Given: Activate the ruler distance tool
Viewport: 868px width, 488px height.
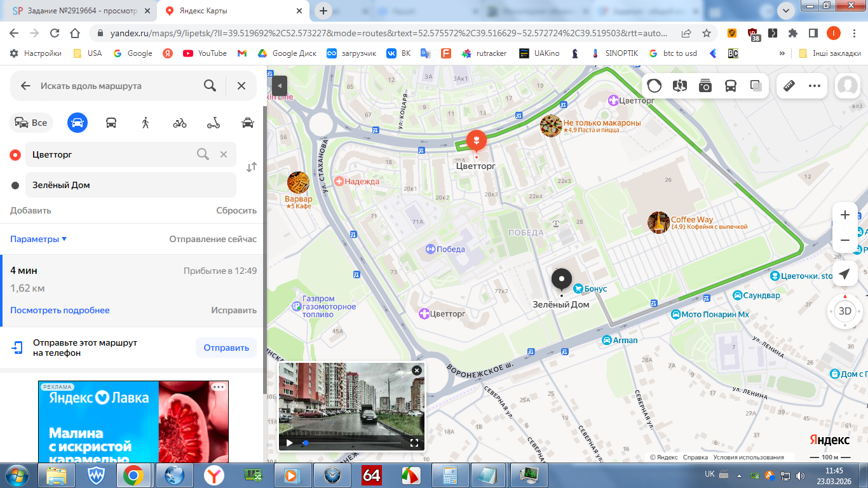Looking at the screenshot, I should [790, 86].
